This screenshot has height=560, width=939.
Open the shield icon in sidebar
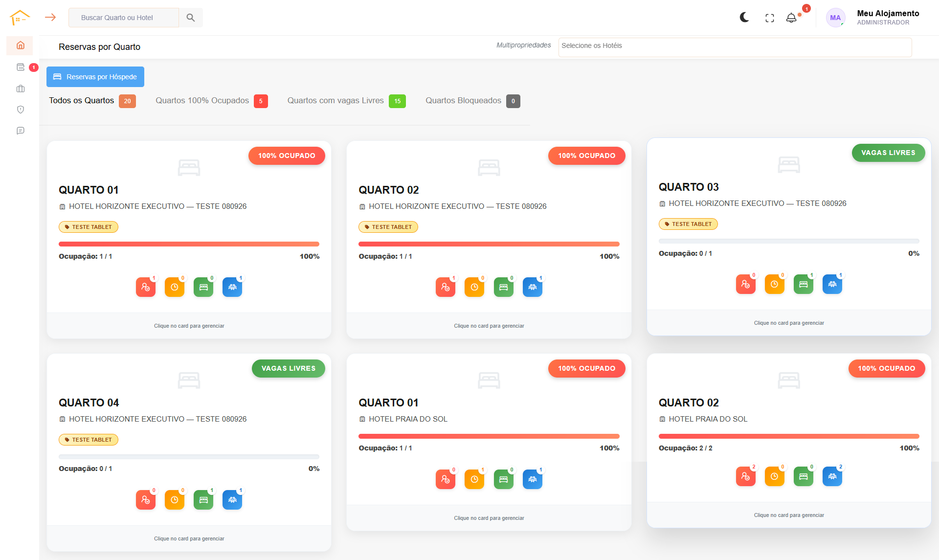pos(21,110)
